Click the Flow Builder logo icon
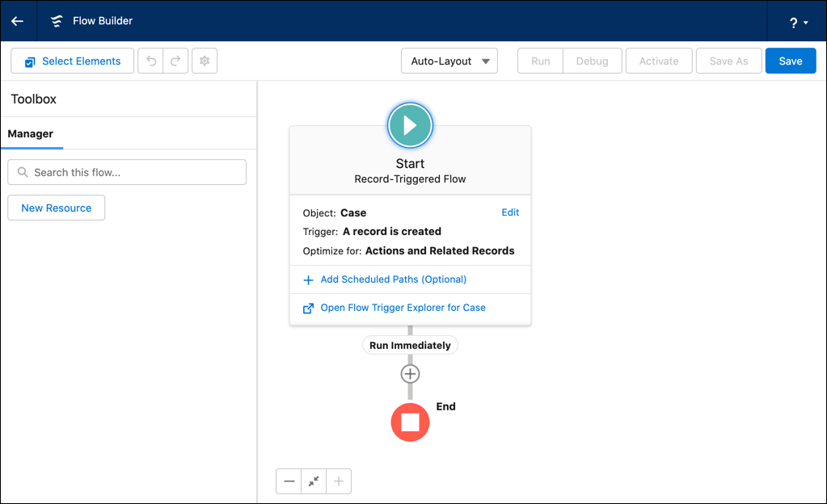The image size is (827, 504). (57, 21)
